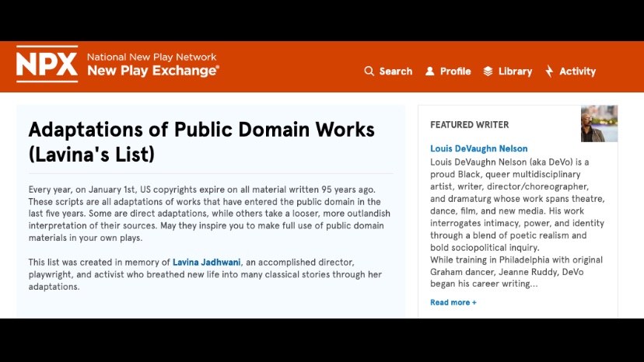Click the Library stack icon
Image resolution: width=644 pixels, height=362 pixels.
tap(488, 71)
